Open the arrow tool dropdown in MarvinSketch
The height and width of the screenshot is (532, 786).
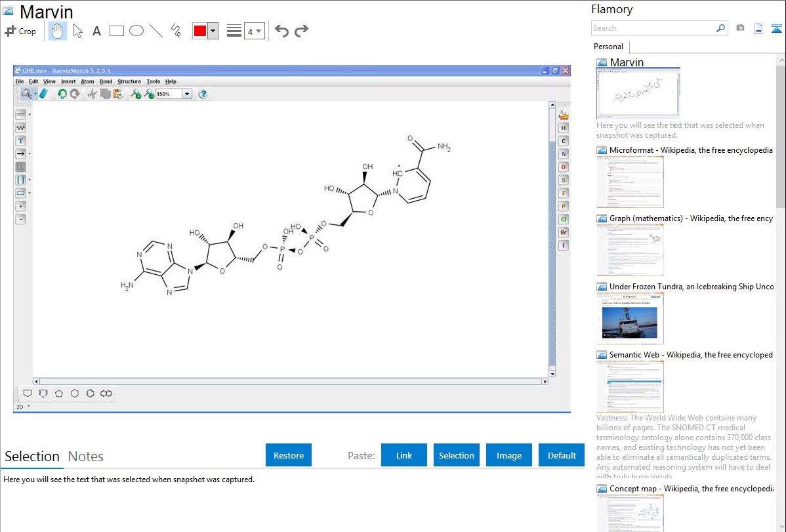(30, 154)
